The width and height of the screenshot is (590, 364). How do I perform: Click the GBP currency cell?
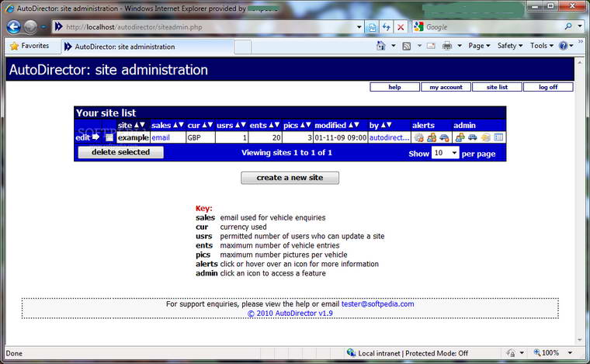click(x=200, y=137)
